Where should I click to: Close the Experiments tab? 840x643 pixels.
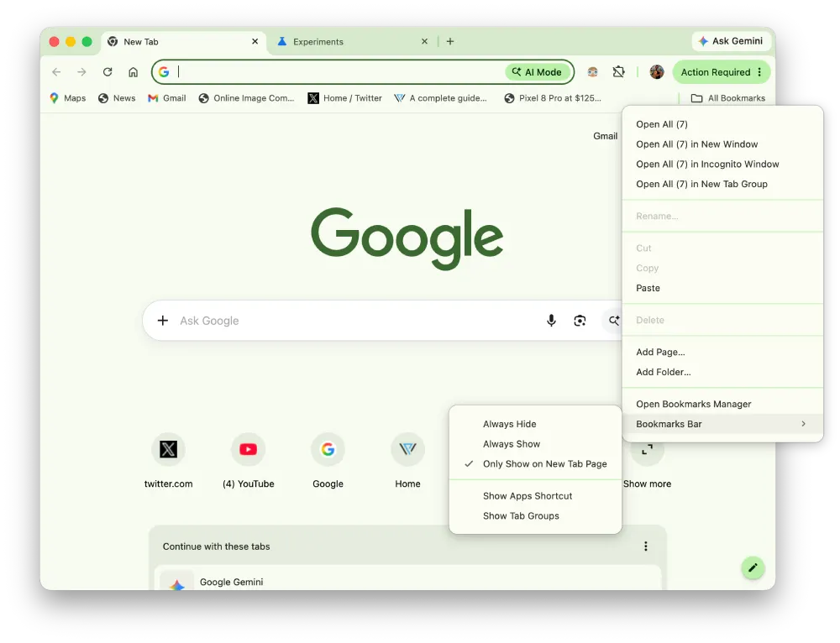424,41
